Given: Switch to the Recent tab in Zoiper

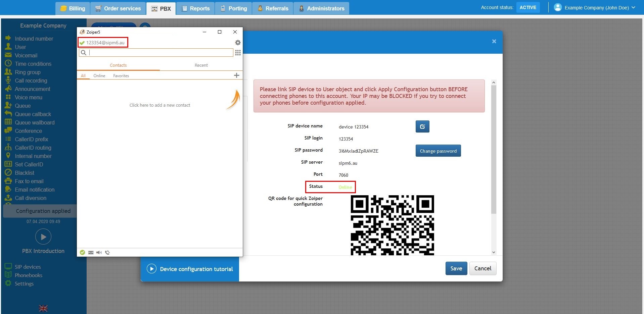Looking at the screenshot, I should (201, 65).
